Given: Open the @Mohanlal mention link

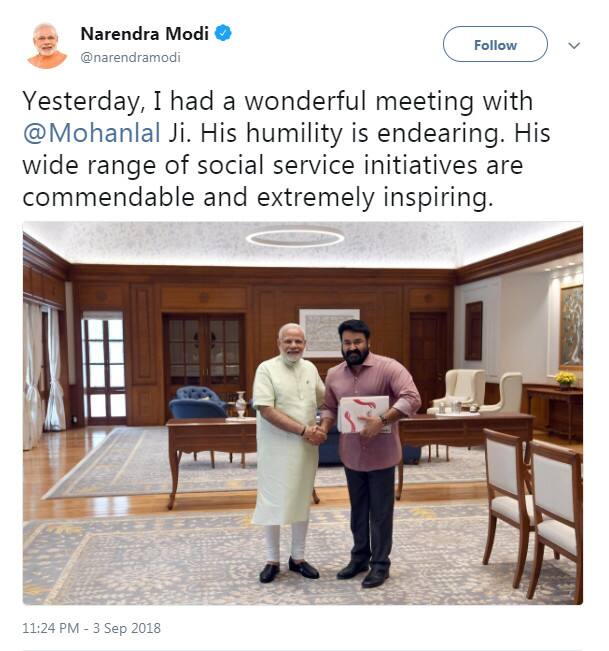Looking at the screenshot, I should 92,133.
